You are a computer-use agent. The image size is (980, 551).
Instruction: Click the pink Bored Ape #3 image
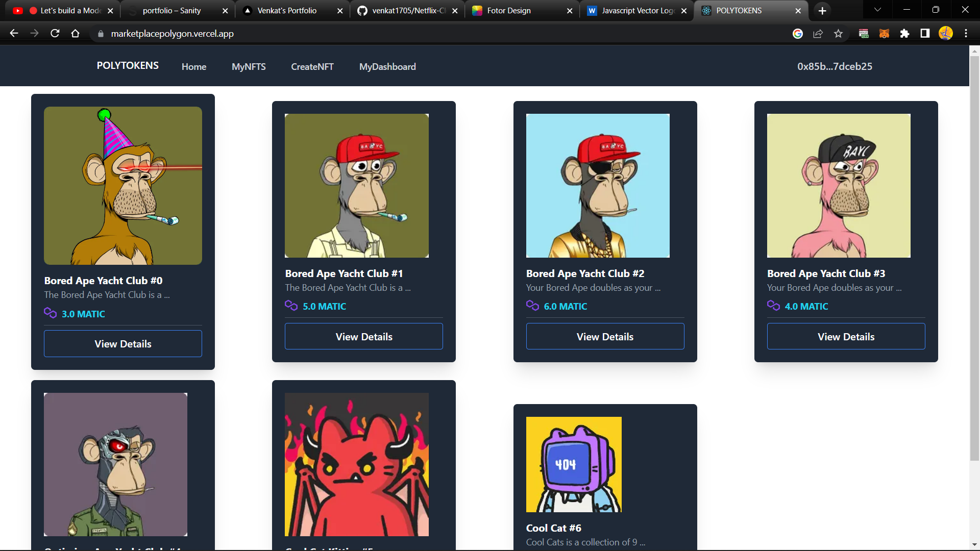(839, 186)
